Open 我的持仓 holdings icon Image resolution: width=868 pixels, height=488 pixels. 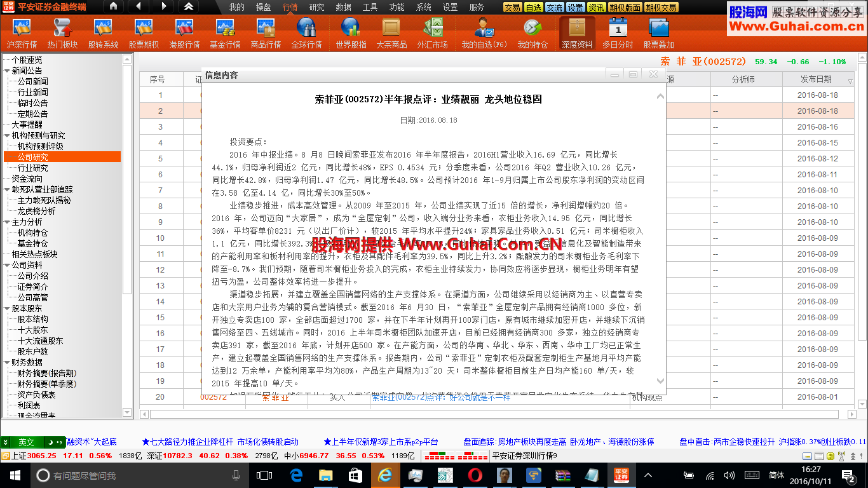[x=532, y=34]
